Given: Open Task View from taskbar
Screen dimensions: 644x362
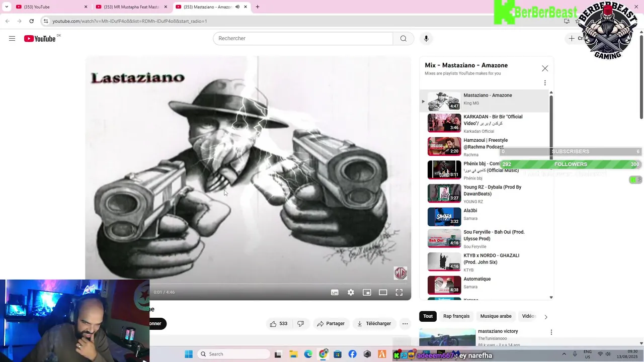Looking at the screenshot, I should point(278,354).
